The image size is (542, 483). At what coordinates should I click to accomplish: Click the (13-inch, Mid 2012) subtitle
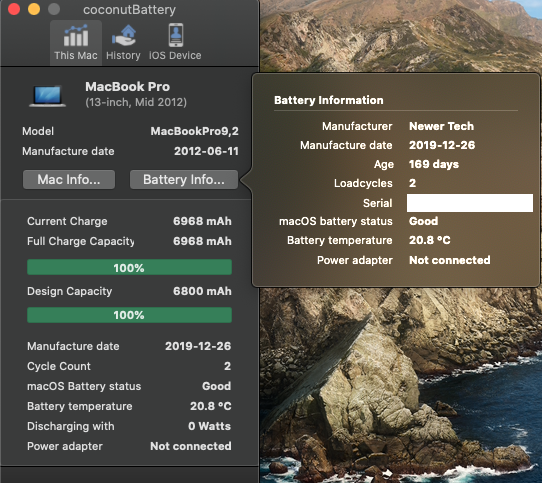coord(136,102)
